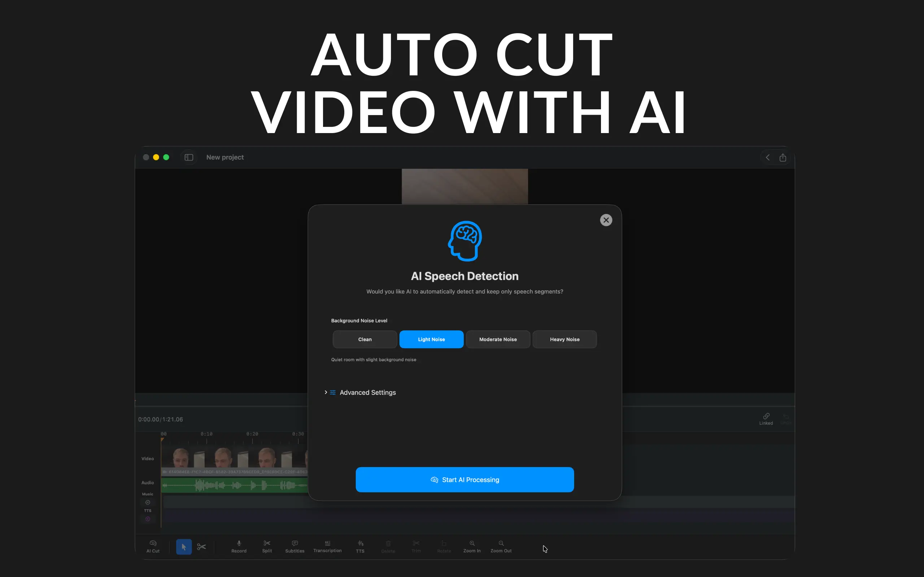Close the AI Speech Detection dialog
The height and width of the screenshot is (577, 924).
[606, 220]
